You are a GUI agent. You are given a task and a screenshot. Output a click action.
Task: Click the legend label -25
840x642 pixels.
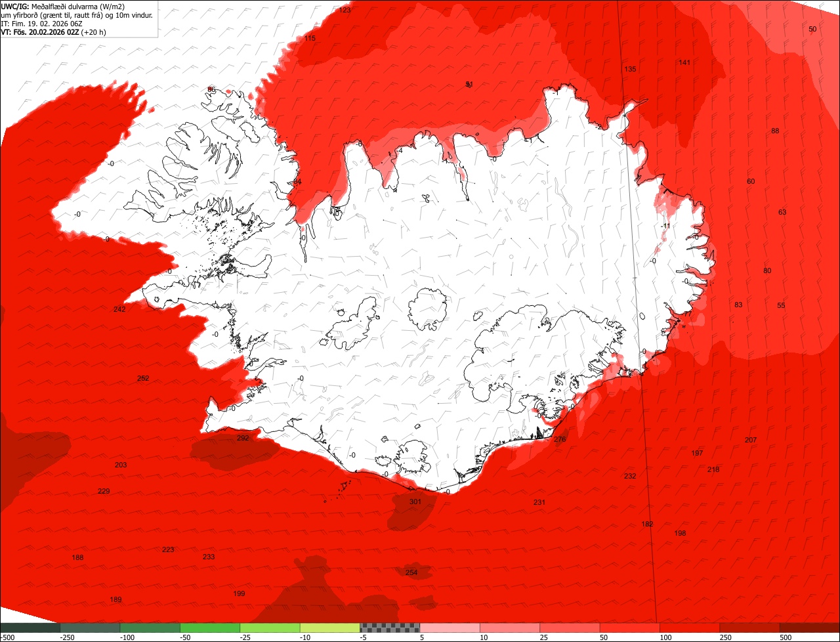[x=246, y=637]
